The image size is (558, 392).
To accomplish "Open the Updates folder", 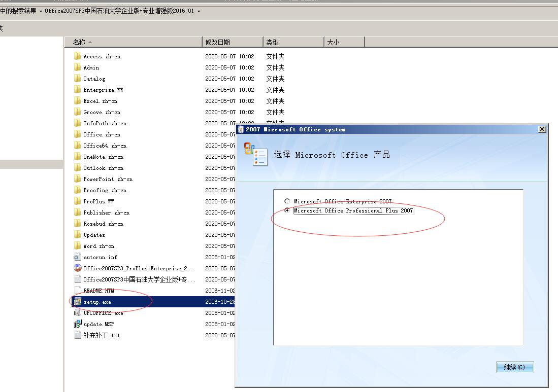I will coord(94,235).
